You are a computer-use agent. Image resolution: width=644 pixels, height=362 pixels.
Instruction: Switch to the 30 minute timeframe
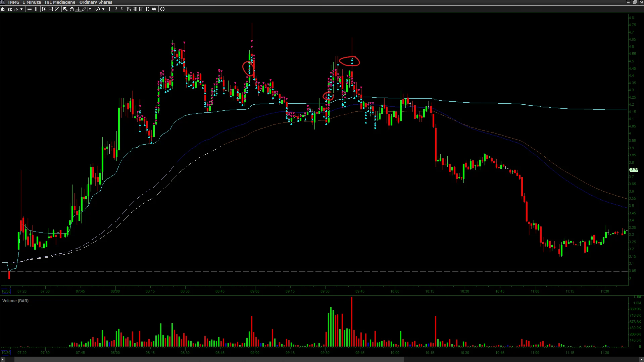pyautogui.click(x=135, y=9)
